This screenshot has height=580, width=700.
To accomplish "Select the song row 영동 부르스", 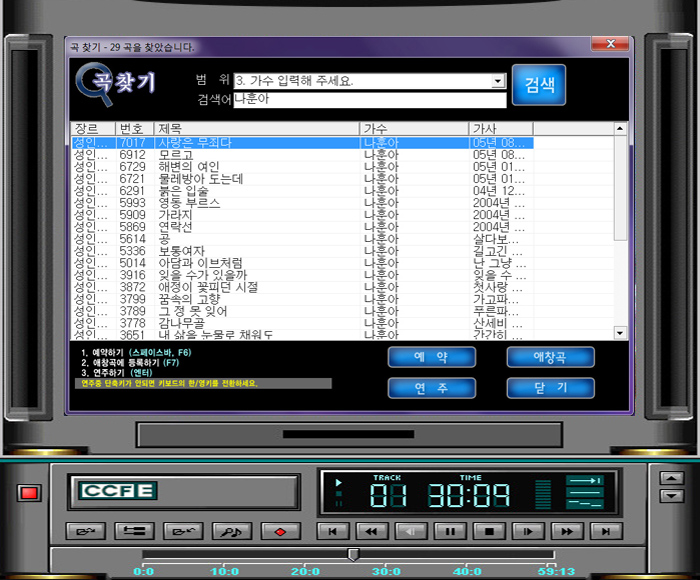I will (x=303, y=203).
